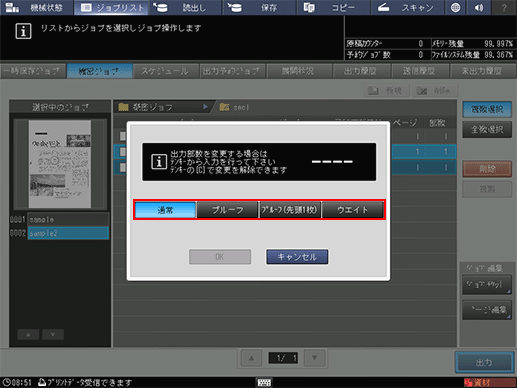The width and height of the screenshot is (517, 388).
Task: Click the down arrow under selected jobs list
Action: click(53, 335)
